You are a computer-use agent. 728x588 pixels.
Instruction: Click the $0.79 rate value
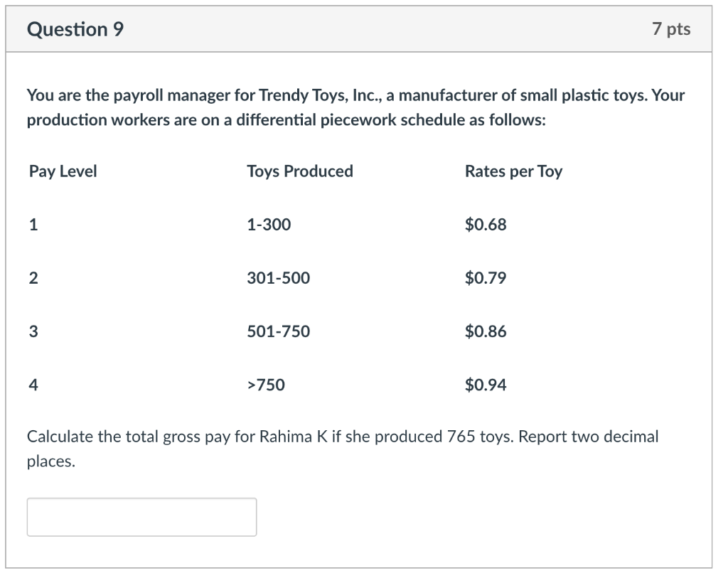[x=486, y=278]
